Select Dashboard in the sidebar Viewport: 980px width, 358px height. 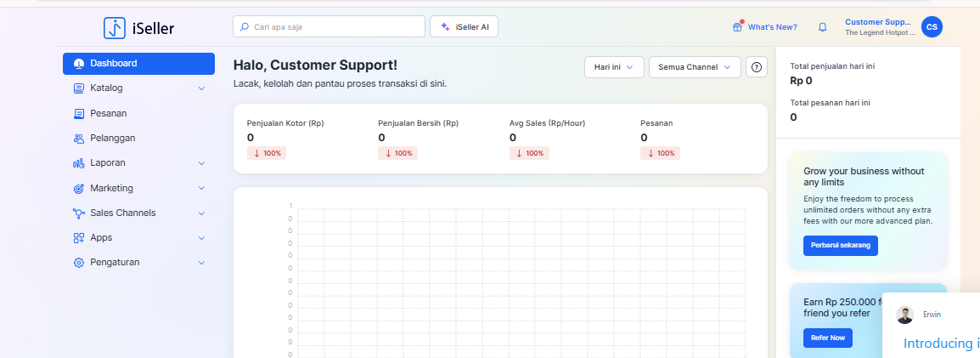click(137, 63)
